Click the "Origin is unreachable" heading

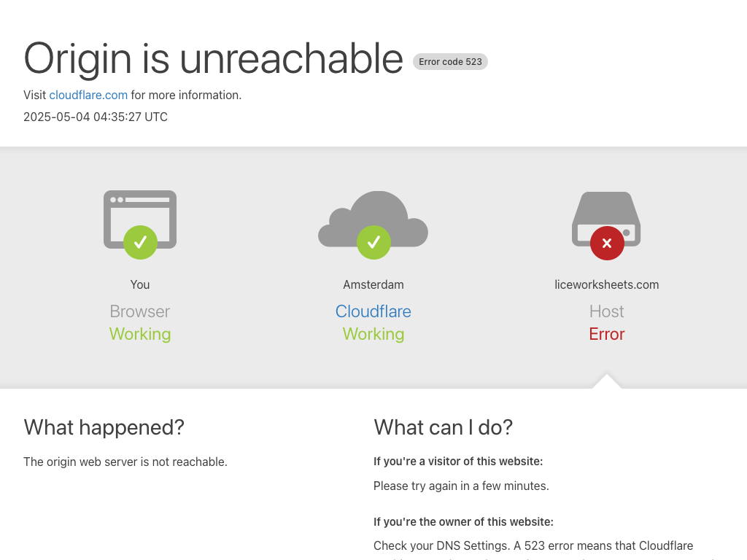(213, 58)
